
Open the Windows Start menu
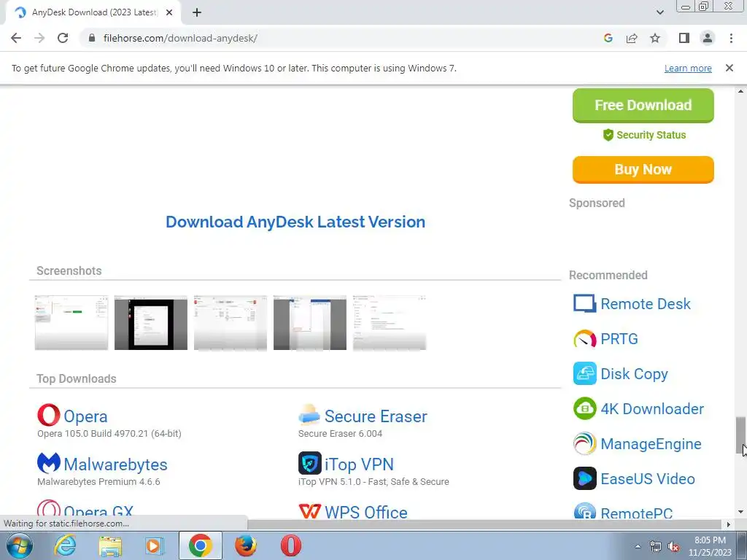(20, 545)
